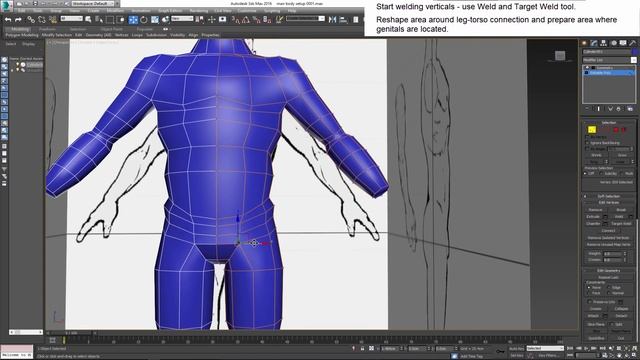Open the named selection sets dropdown
The image size is (640, 360).
[305, 19]
